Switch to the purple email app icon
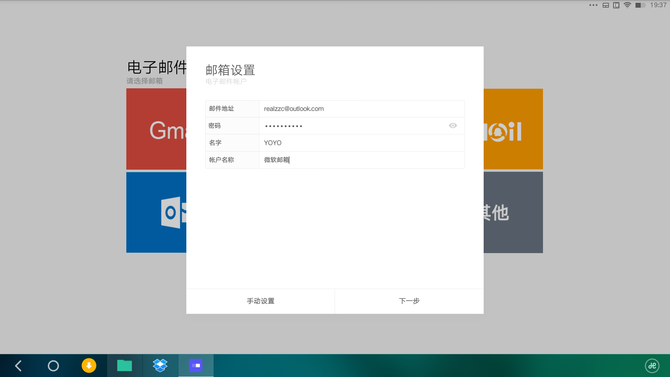Screen dimensions: 670x377 click(196, 365)
